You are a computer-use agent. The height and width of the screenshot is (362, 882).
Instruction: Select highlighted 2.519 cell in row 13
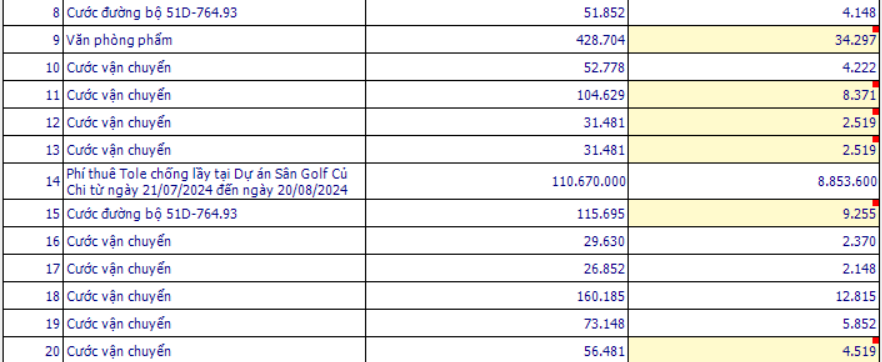[x=755, y=150]
